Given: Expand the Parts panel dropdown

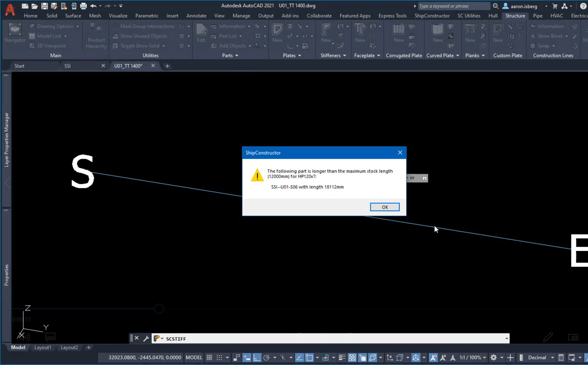Looking at the screenshot, I should [230, 56].
